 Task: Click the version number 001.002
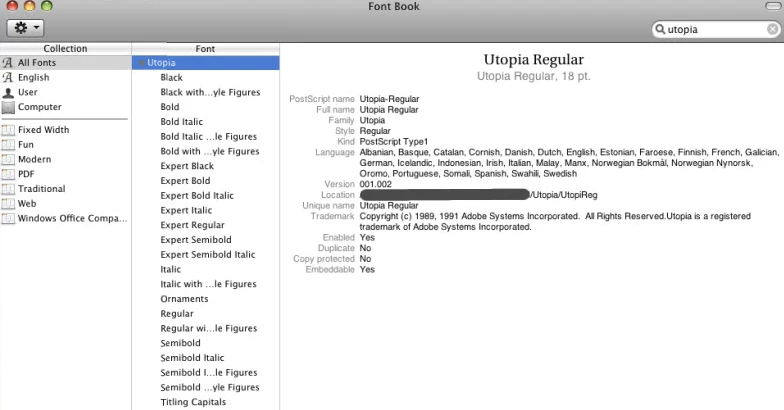(x=376, y=184)
